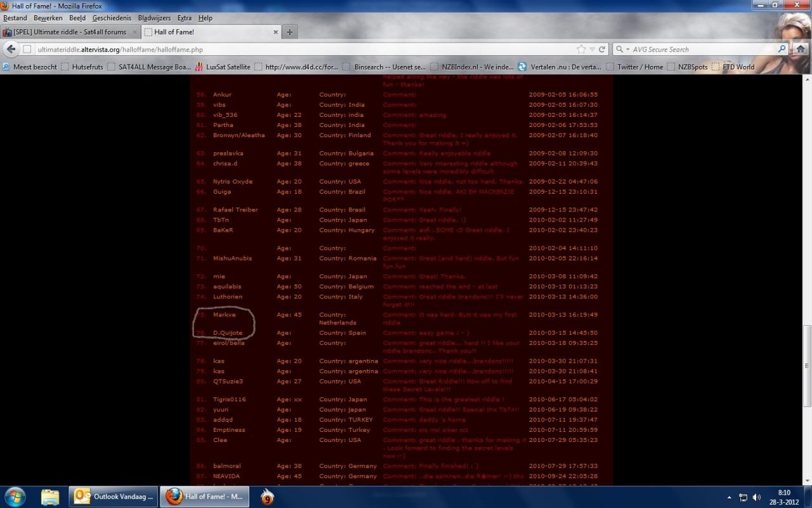Viewport: 812px width, 508px height.
Task: Click the scrollbar up arrow
Action: click(x=807, y=80)
